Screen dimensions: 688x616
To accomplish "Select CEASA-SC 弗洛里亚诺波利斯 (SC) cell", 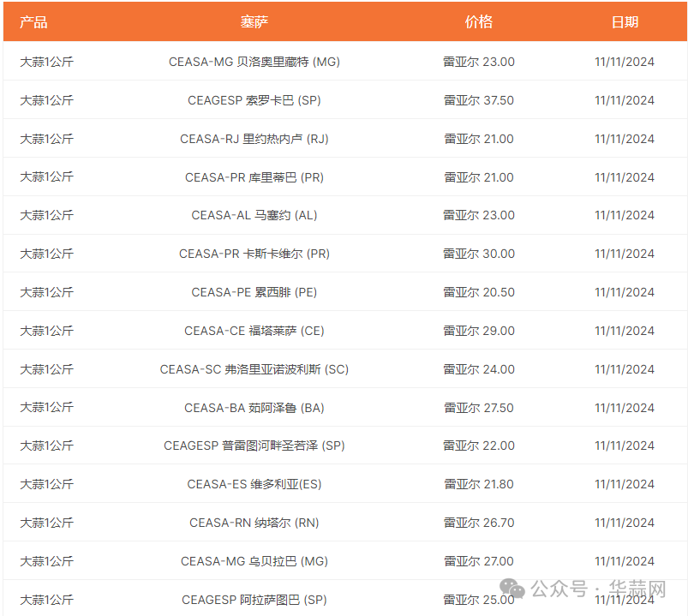I will [x=254, y=370].
